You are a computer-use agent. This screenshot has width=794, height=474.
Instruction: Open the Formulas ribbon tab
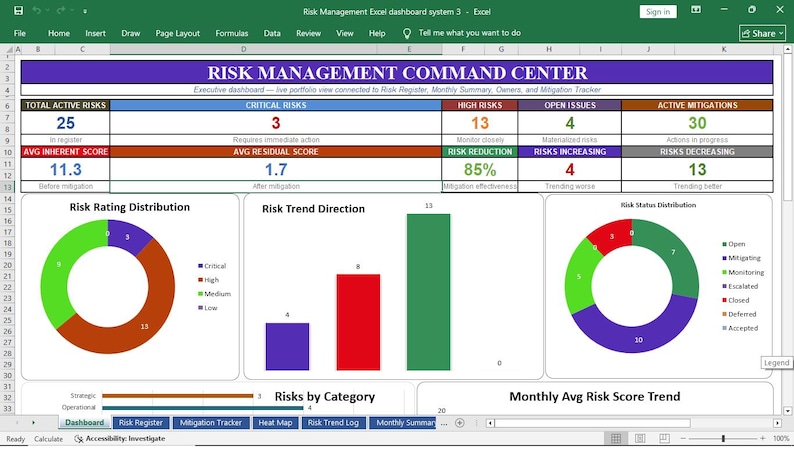pyautogui.click(x=231, y=33)
